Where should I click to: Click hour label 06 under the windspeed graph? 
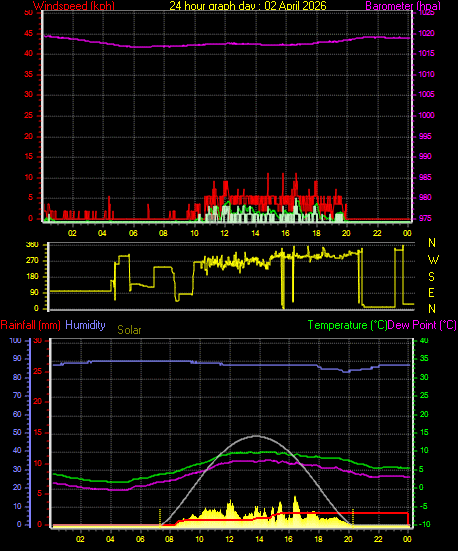click(x=133, y=233)
